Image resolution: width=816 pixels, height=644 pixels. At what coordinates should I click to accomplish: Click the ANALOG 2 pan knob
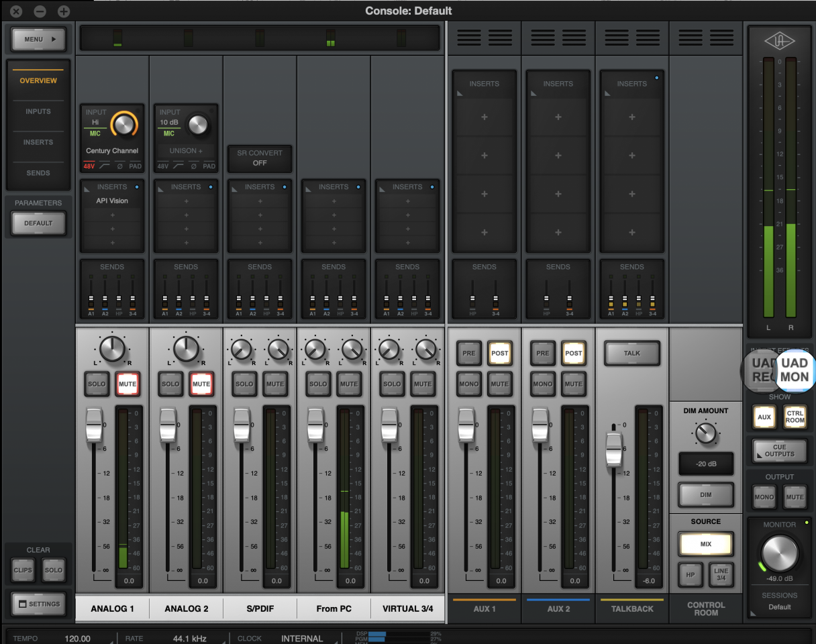pyautogui.click(x=186, y=348)
